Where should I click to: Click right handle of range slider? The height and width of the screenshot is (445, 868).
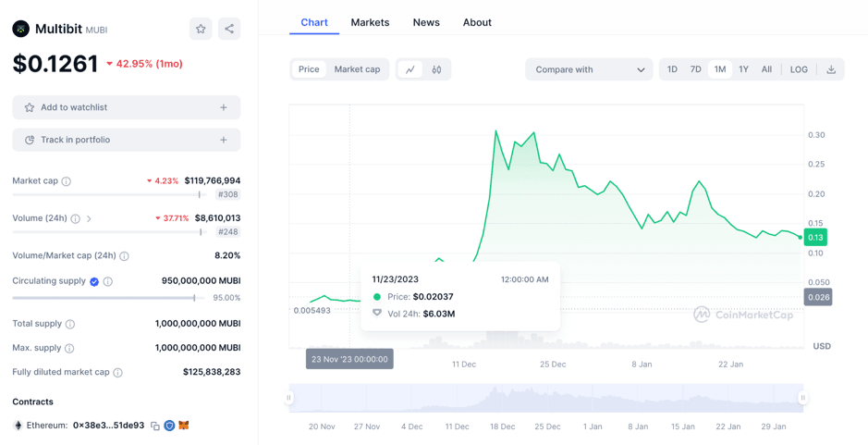pos(802,398)
